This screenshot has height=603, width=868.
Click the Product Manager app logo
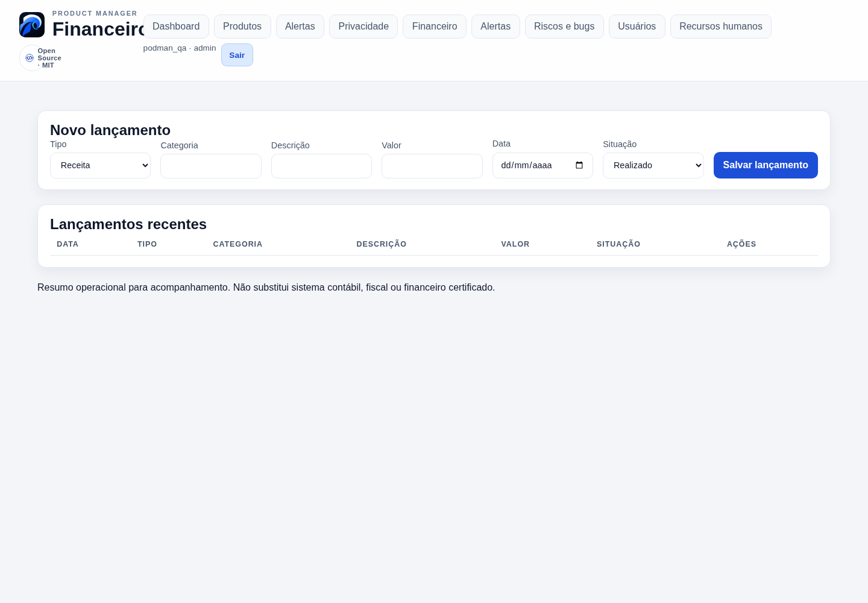[32, 25]
